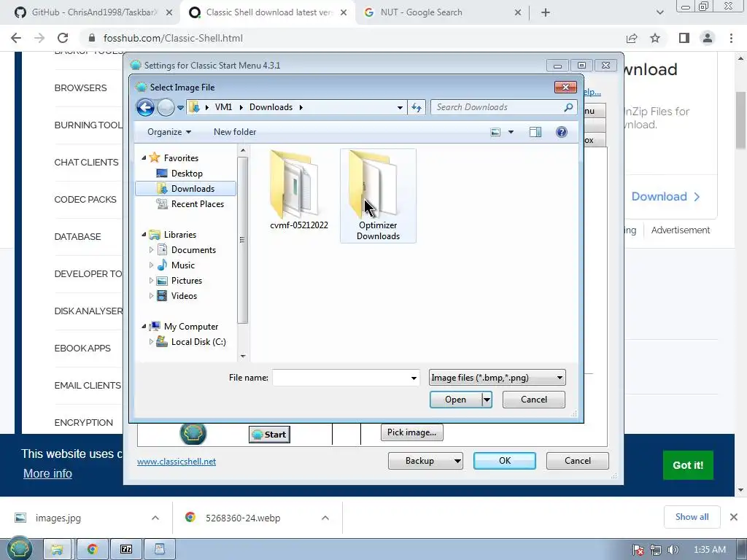This screenshot has width=747, height=560.
Task: Open address bar path history dropdown
Action: coord(400,108)
